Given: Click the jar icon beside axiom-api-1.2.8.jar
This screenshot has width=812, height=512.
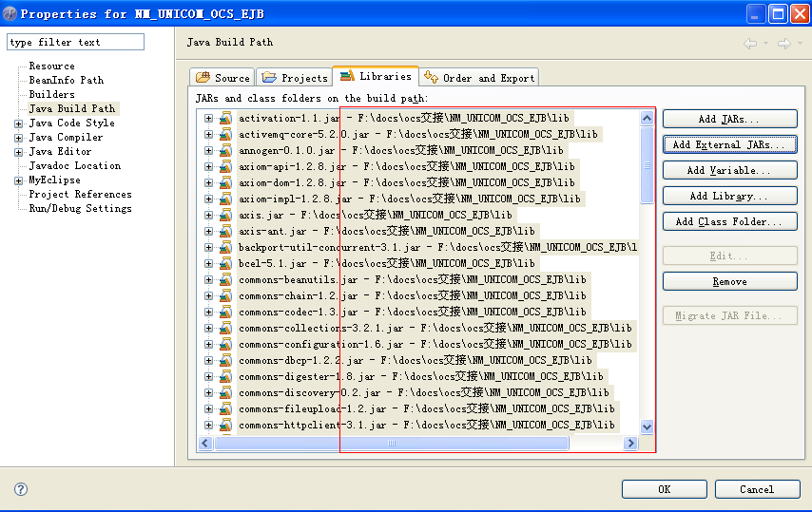Looking at the screenshot, I should tap(225, 166).
